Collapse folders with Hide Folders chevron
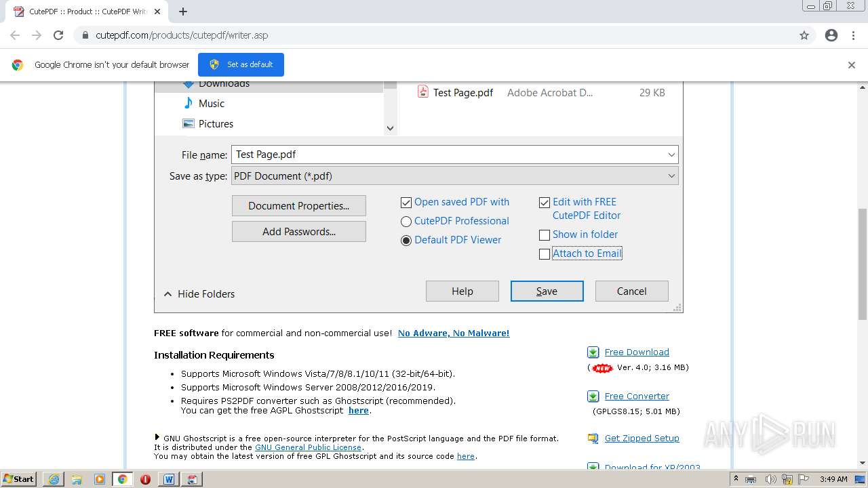 pyautogui.click(x=168, y=294)
